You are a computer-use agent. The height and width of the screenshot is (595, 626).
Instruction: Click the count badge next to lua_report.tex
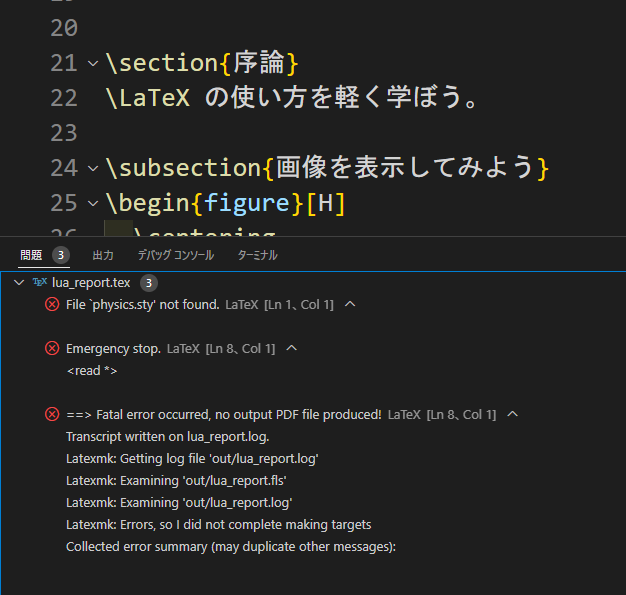[149, 283]
